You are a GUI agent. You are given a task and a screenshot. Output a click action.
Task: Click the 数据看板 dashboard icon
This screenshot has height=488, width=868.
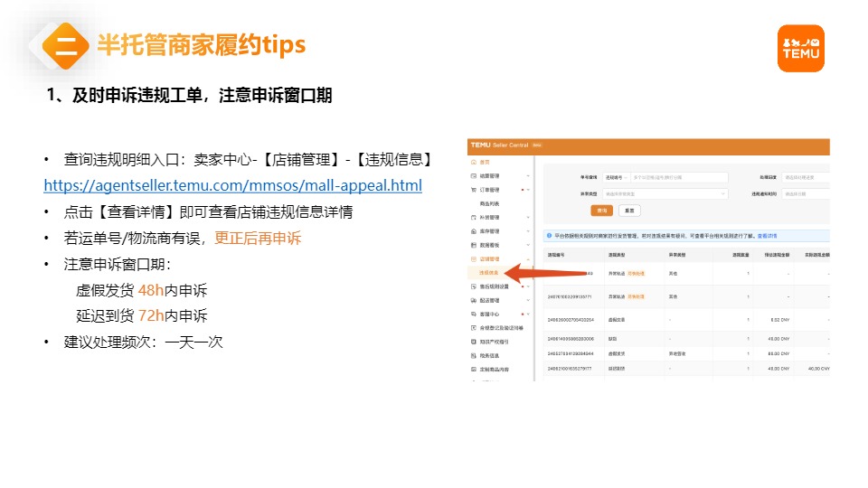(472, 245)
